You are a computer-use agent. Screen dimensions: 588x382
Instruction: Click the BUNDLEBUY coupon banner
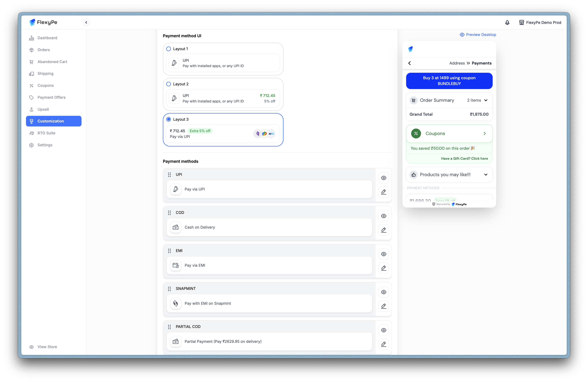(x=449, y=81)
